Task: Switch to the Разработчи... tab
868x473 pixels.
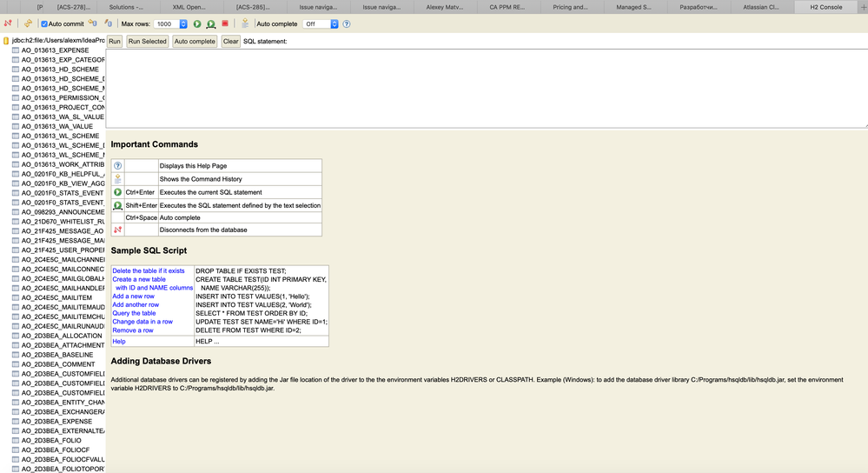Action: (x=698, y=7)
